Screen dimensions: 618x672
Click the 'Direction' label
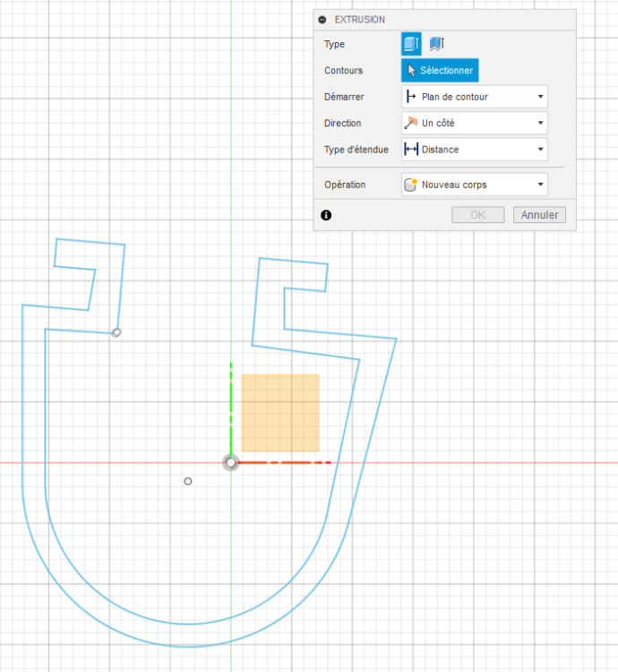[343, 123]
